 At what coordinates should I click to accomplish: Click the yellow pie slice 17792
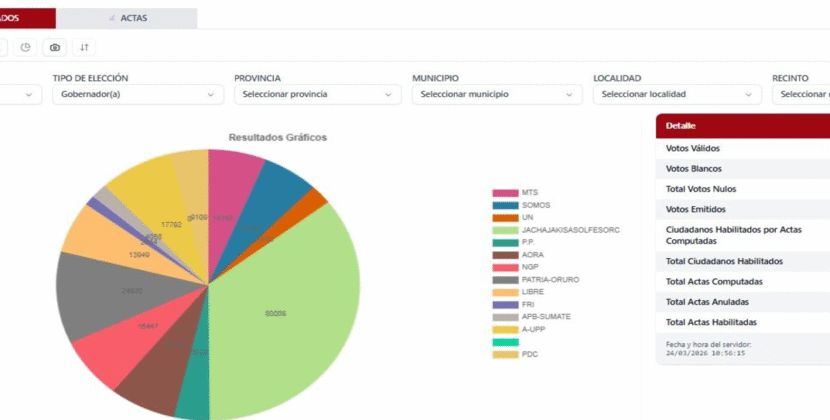tap(164, 217)
